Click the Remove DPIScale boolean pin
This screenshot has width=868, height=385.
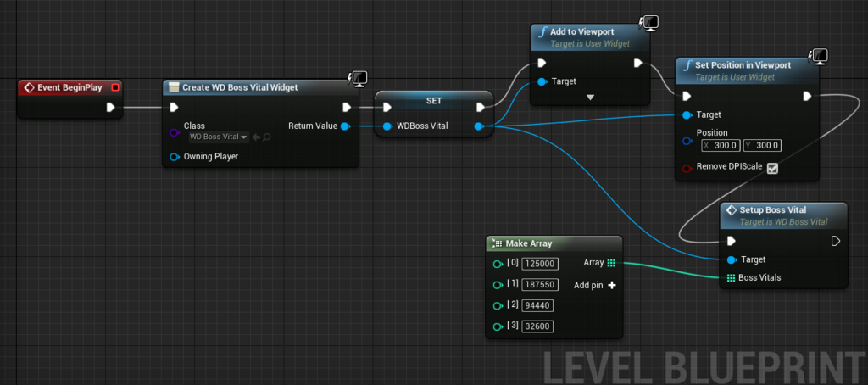pyautogui.click(x=687, y=169)
